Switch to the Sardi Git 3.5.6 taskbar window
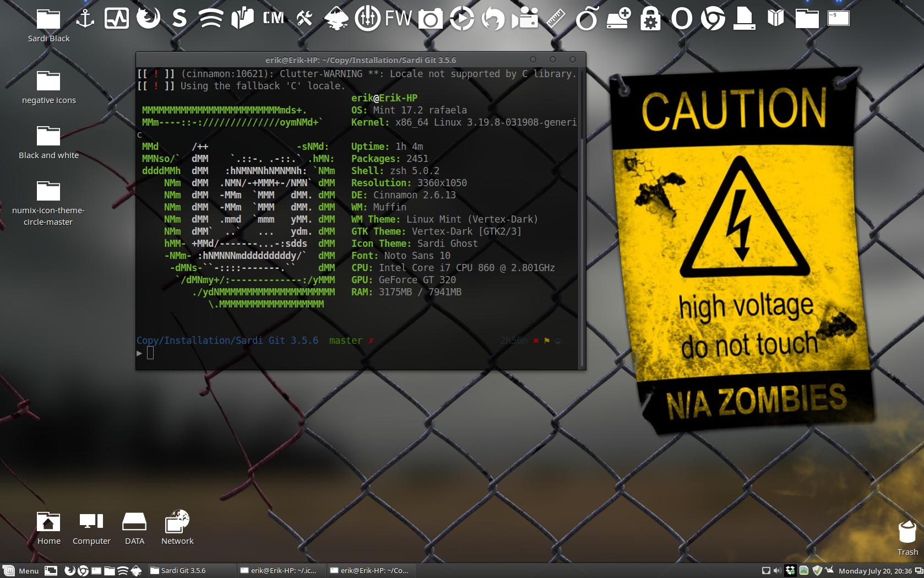924x578 pixels. [192, 571]
